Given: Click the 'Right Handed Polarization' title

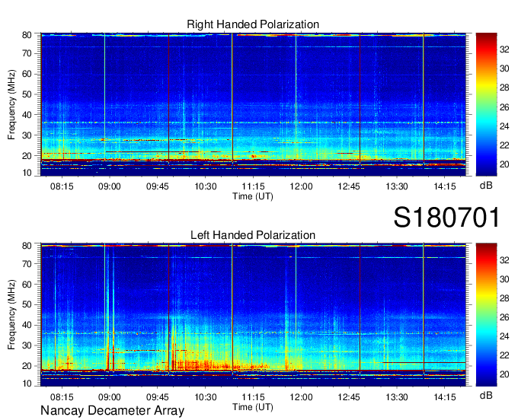Looking at the screenshot, I should click(x=253, y=24).
